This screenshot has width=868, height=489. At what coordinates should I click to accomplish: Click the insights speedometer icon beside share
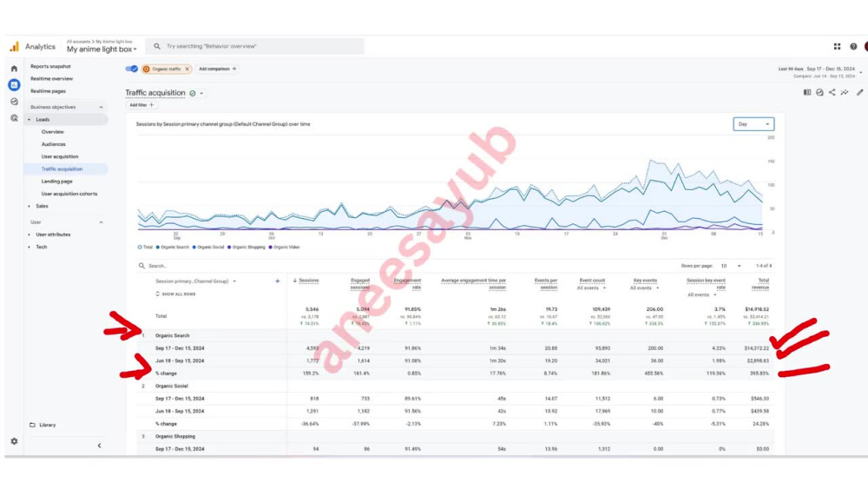[x=820, y=92]
